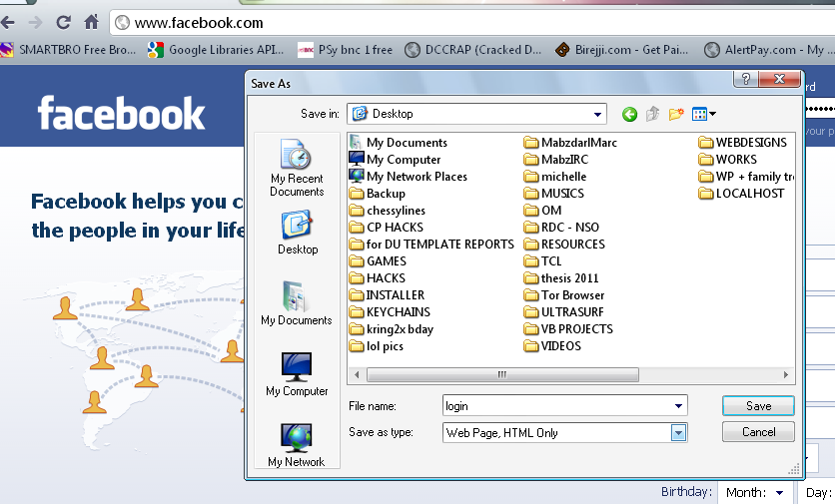This screenshot has height=504, width=835.
Task: Expand the File name dropdown arrow
Action: point(678,406)
